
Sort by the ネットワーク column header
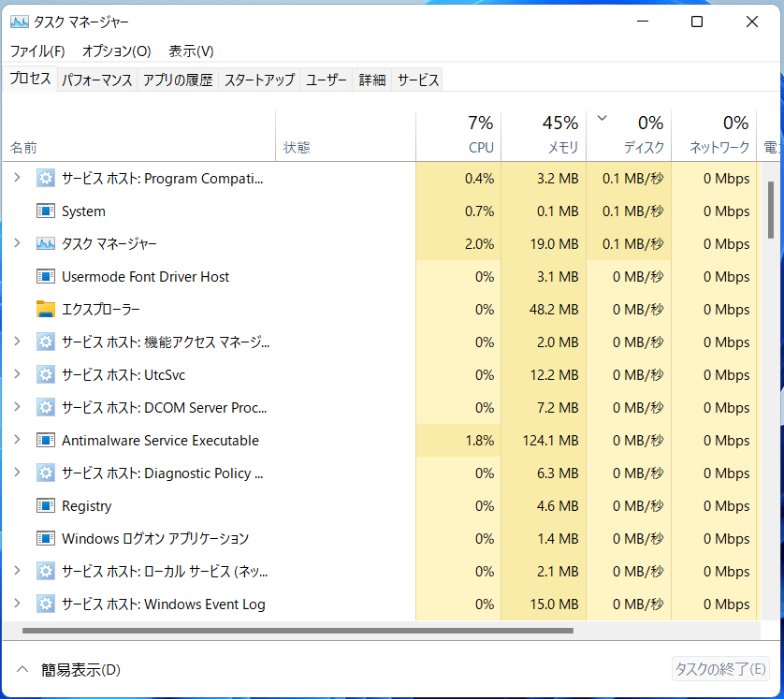[x=714, y=136]
